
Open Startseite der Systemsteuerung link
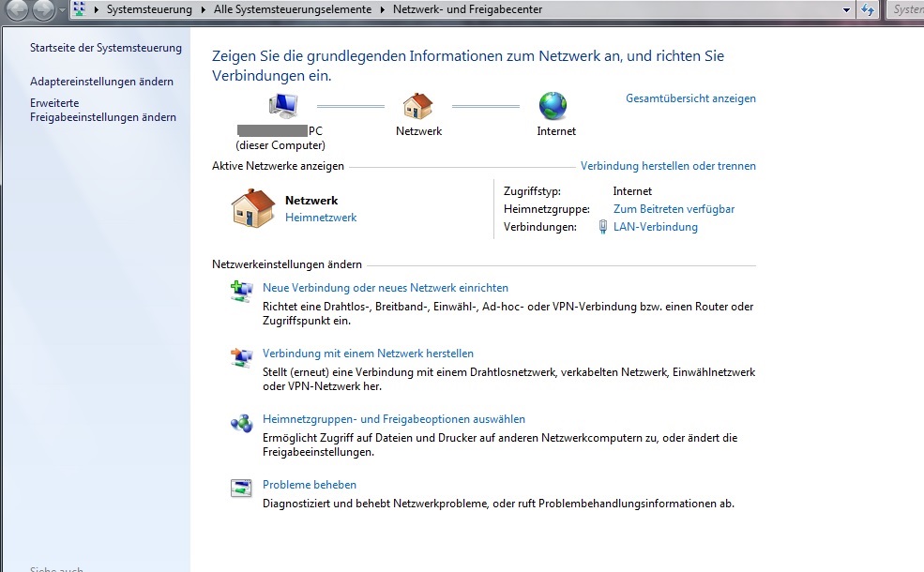tap(105, 48)
